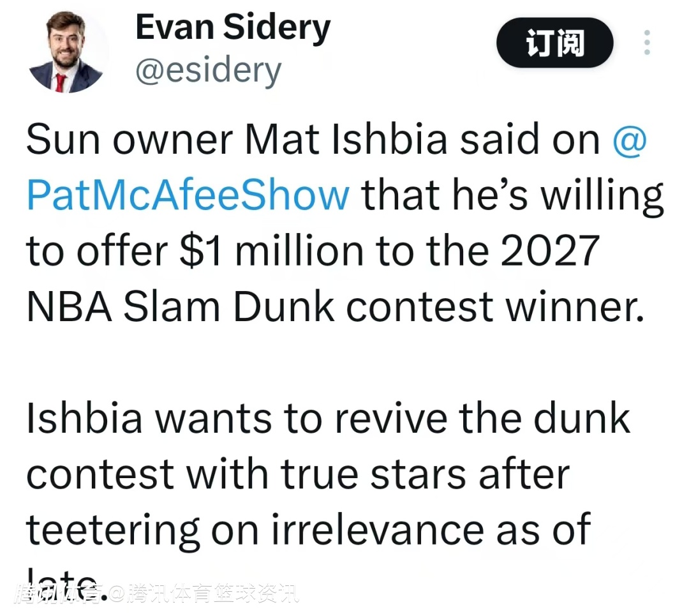Image resolution: width=689 pixels, height=616 pixels.
Task: Click "Ishbia" starting the second paragraph
Action: click(x=85, y=417)
